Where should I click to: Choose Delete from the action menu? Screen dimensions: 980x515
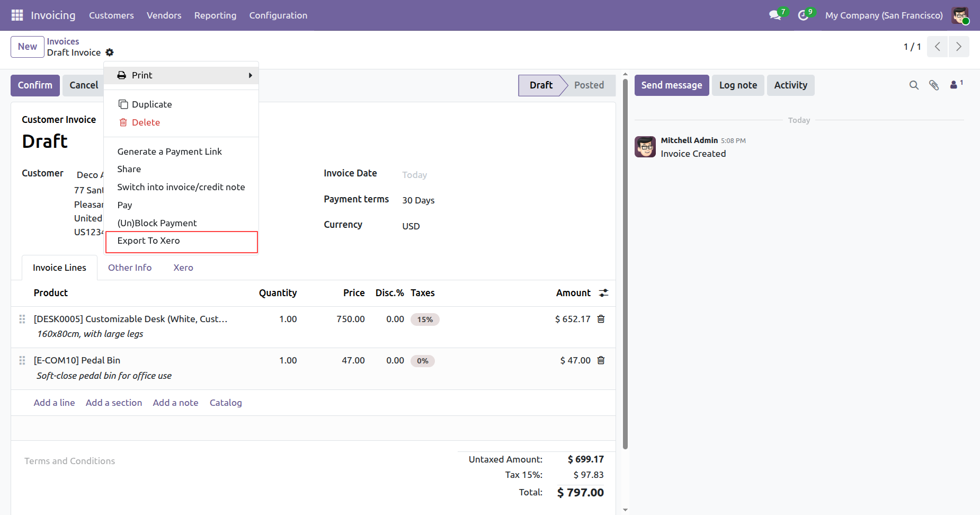click(181, 122)
